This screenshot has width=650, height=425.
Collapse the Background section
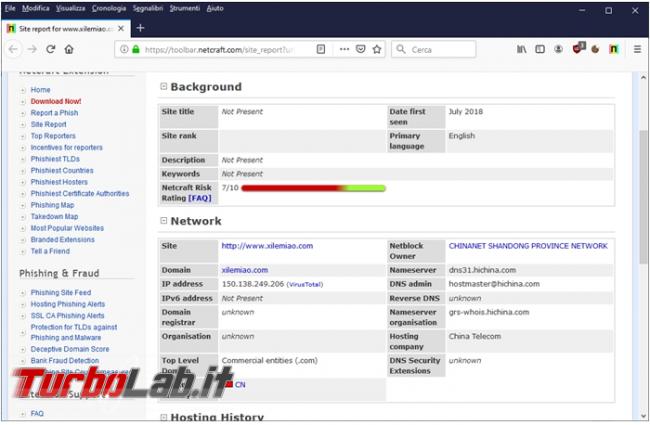pos(164,86)
